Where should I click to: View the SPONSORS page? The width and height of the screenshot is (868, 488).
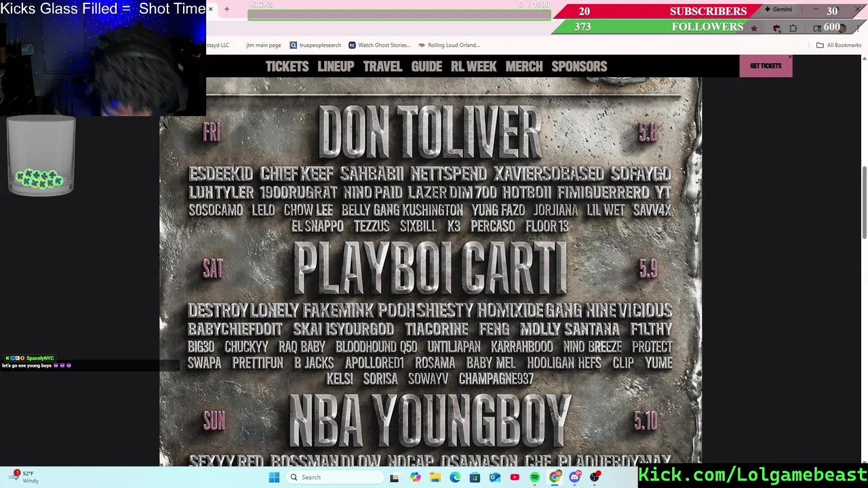pos(579,66)
